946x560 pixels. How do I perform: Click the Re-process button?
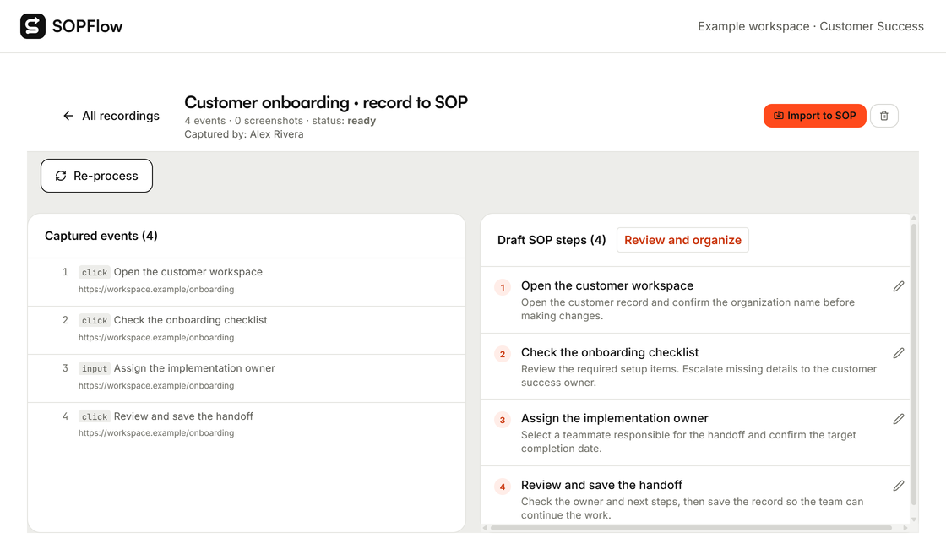(x=96, y=176)
